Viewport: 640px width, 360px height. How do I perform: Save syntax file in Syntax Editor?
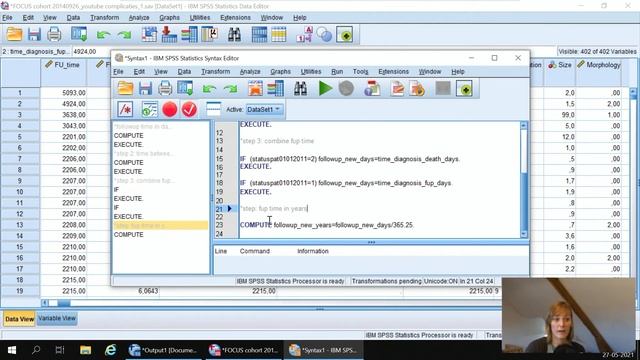145,89
